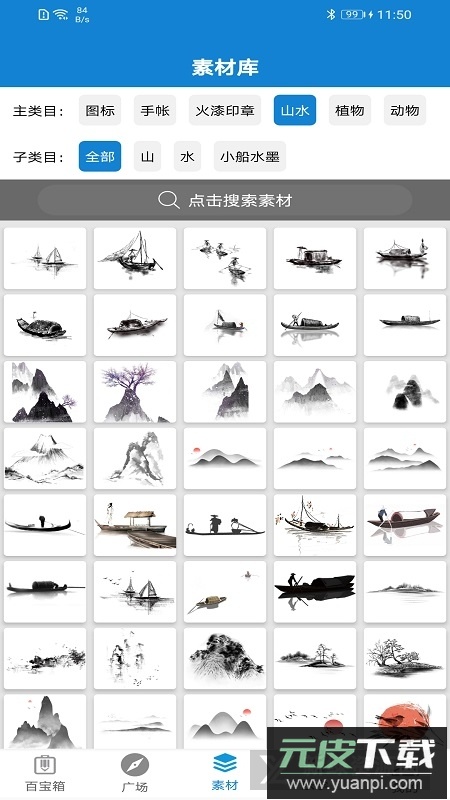
Task: Open the snow-capped volcano line drawing
Action: pyautogui.click(x=45, y=458)
